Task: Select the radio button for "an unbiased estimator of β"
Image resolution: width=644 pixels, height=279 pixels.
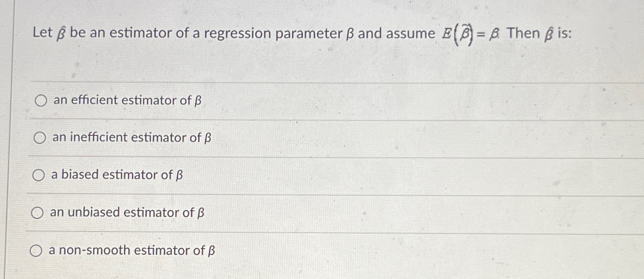Action: (x=38, y=213)
